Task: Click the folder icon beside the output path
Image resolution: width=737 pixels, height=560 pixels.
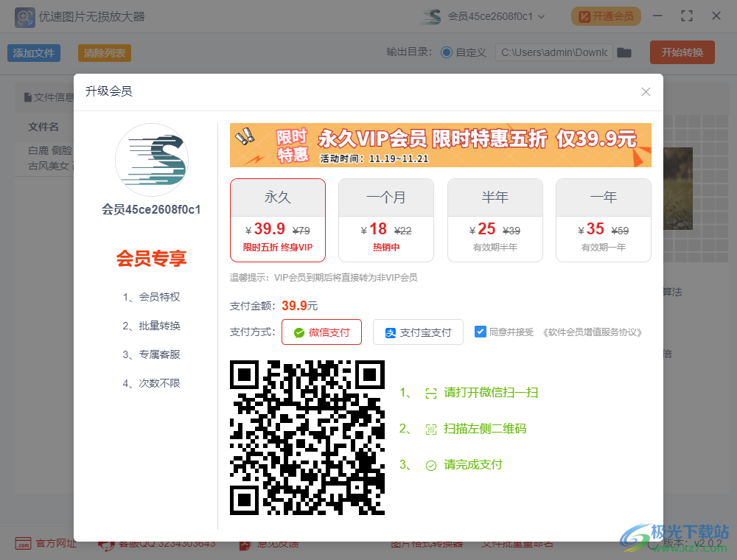Action: tap(624, 52)
